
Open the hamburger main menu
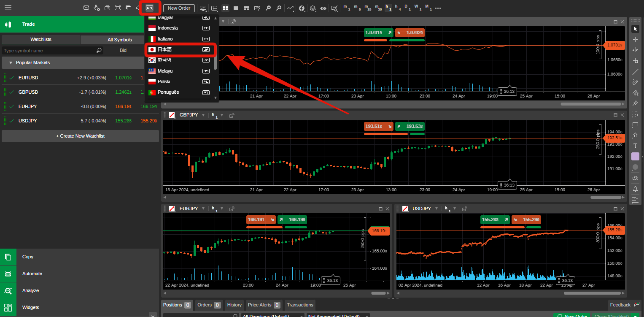(x=8, y=8)
